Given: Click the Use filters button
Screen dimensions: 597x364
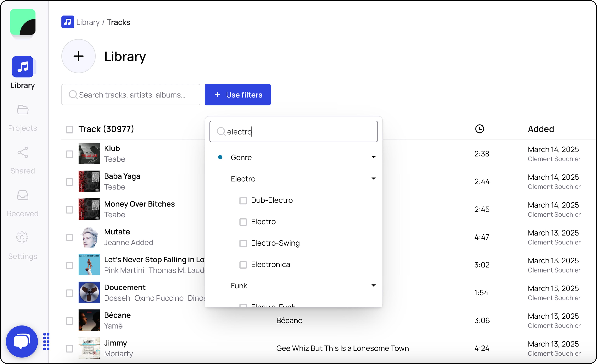Looking at the screenshot, I should [x=238, y=95].
